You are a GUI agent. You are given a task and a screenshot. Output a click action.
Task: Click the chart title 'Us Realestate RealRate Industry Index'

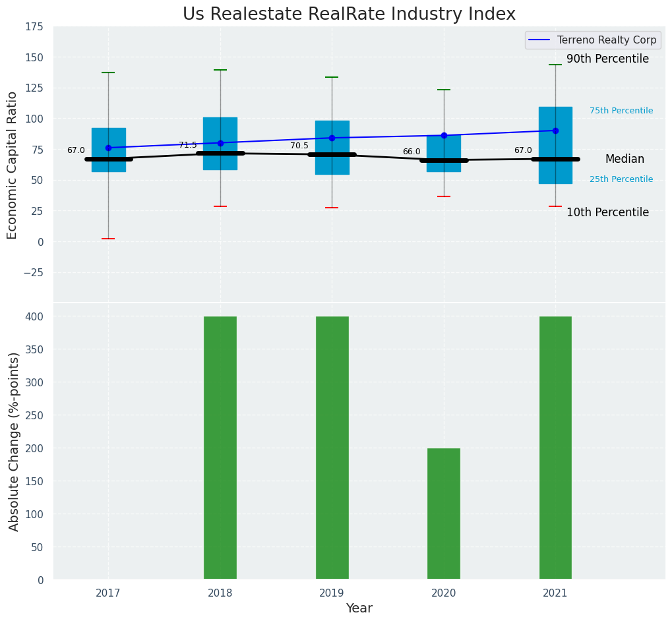coord(349,15)
